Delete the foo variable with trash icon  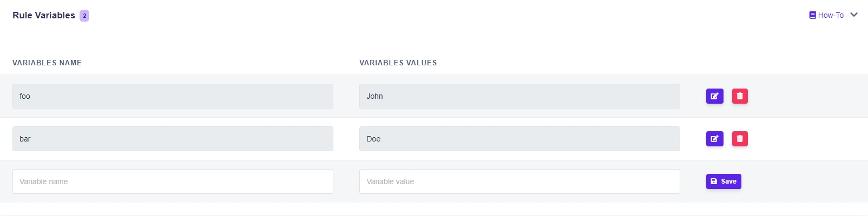740,96
